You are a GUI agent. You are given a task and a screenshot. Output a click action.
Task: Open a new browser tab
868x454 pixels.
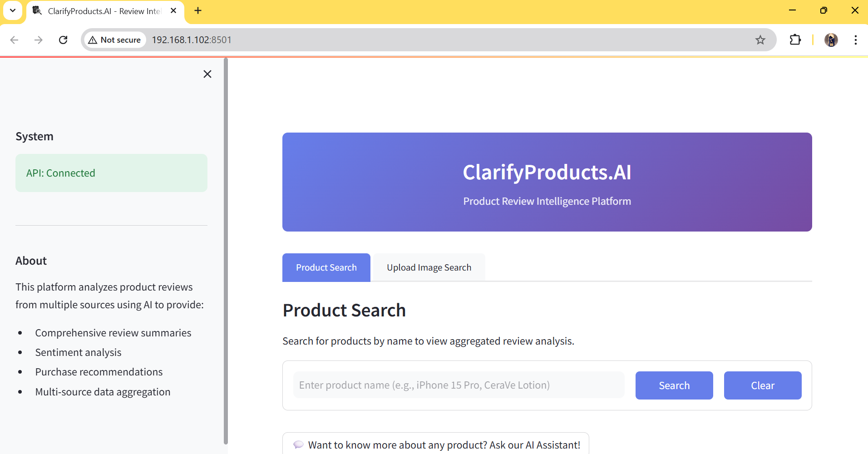(198, 10)
